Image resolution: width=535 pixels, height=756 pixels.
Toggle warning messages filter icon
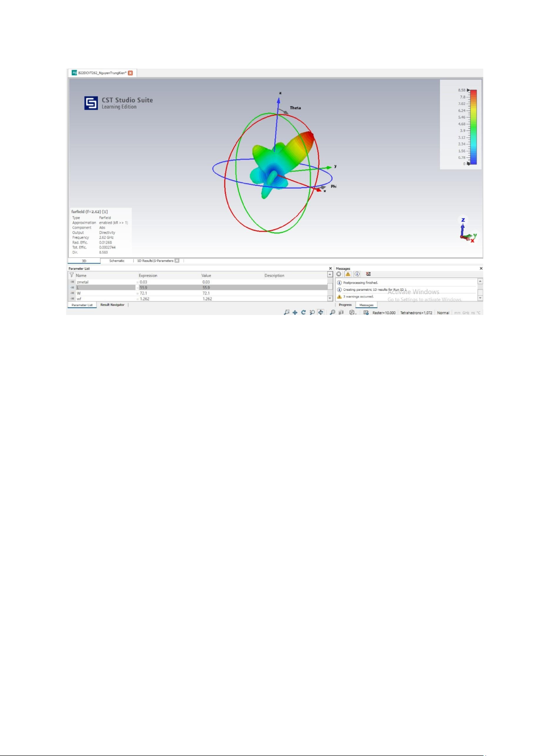tap(348, 274)
